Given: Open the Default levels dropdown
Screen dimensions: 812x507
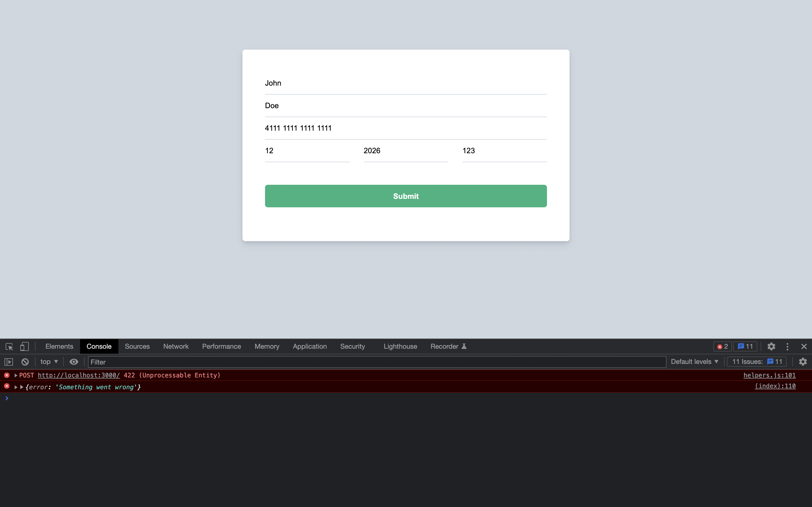Looking at the screenshot, I should (x=694, y=362).
